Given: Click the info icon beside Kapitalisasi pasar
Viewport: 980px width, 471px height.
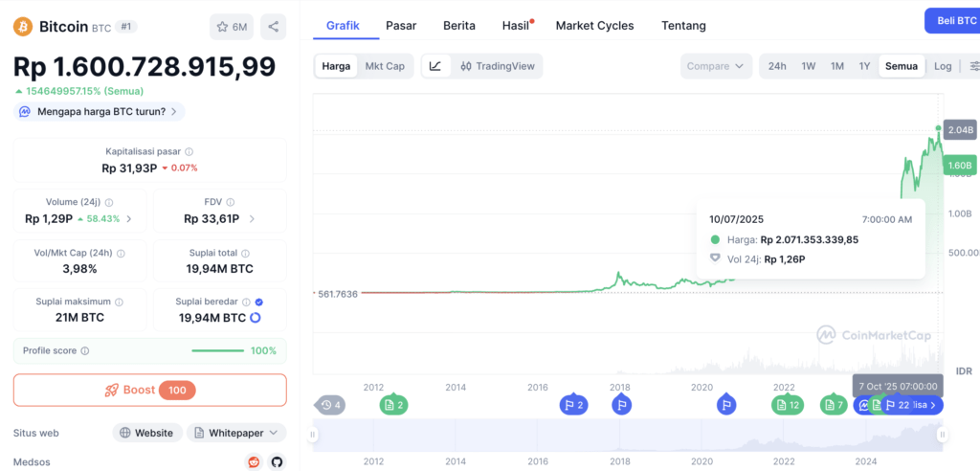Looking at the screenshot, I should click(x=189, y=151).
